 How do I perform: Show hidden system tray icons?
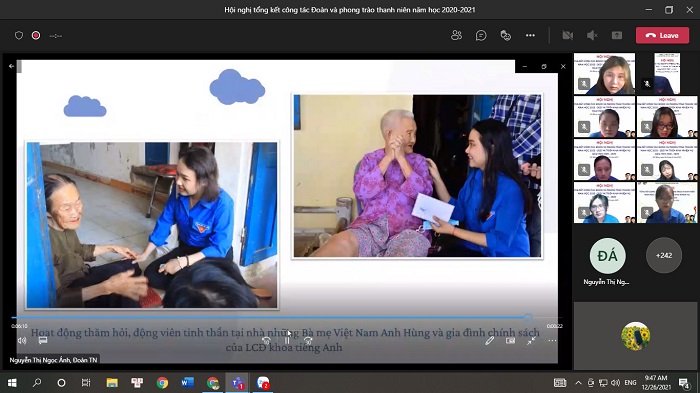point(578,383)
